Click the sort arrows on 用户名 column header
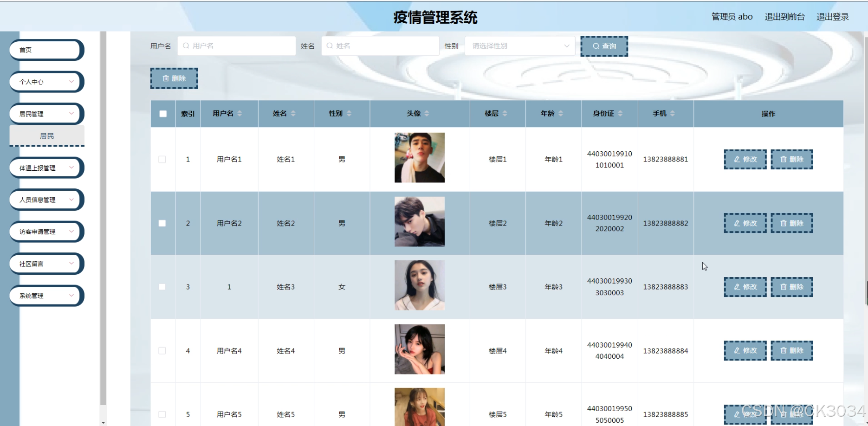 [240, 114]
